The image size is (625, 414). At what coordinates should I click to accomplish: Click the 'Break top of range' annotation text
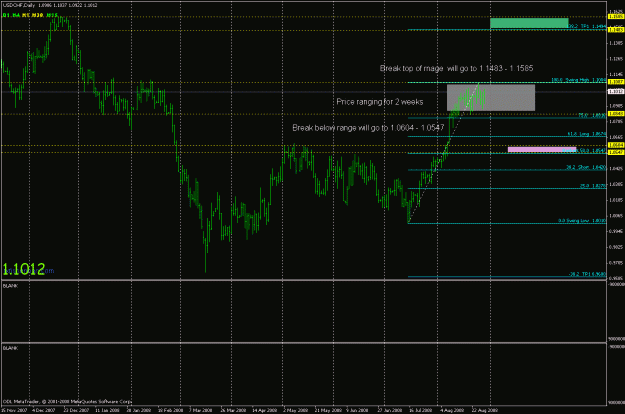(x=456, y=68)
